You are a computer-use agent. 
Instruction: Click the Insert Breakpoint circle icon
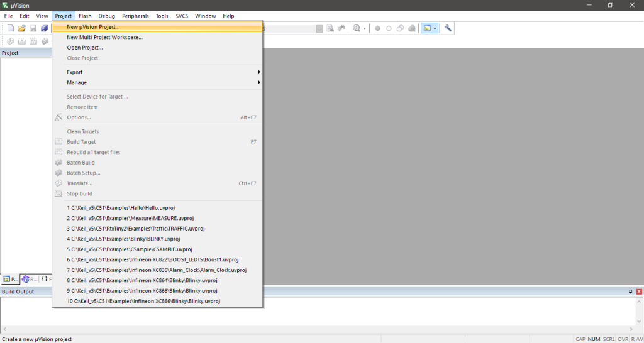click(x=377, y=28)
